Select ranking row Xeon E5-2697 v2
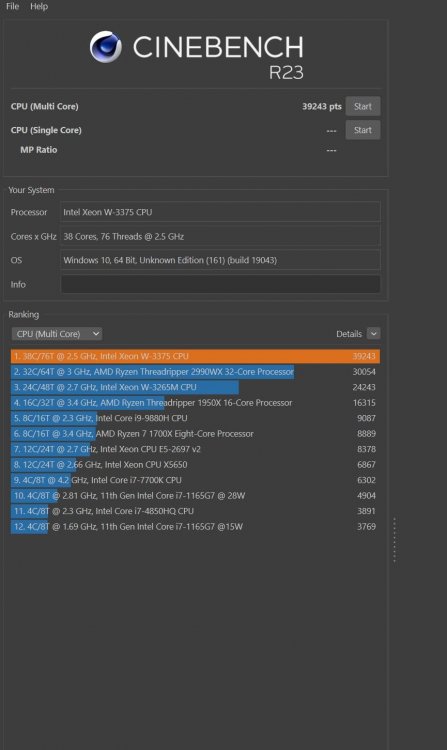Screen dimensions: 447x750 (x=196, y=449)
